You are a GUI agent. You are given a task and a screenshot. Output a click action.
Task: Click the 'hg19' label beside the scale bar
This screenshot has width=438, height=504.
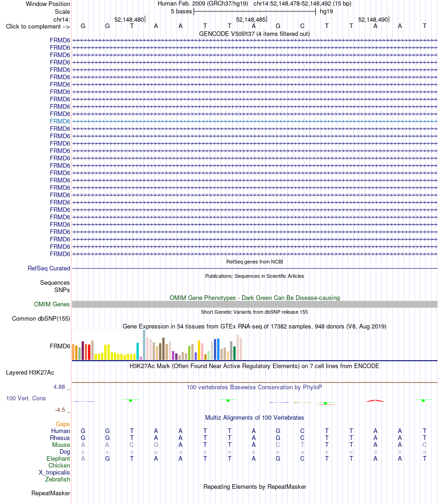[326, 11]
